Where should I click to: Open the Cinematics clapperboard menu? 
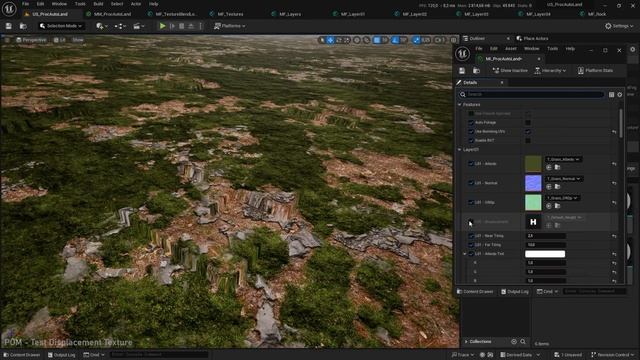(x=139, y=26)
